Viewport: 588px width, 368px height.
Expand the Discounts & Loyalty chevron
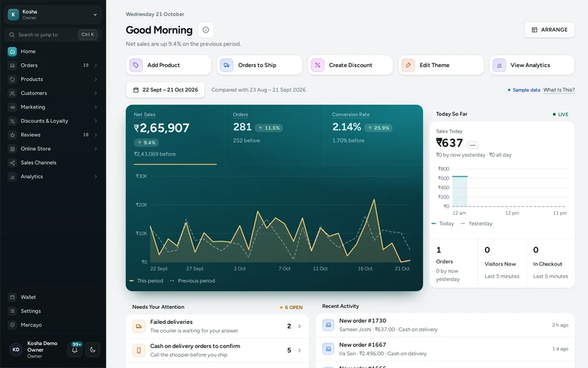pos(96,121)
